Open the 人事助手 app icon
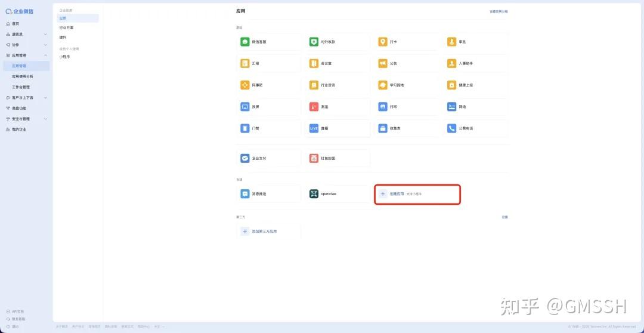The width and height of the screenshot is (644, 333). (x=452, y=63)
